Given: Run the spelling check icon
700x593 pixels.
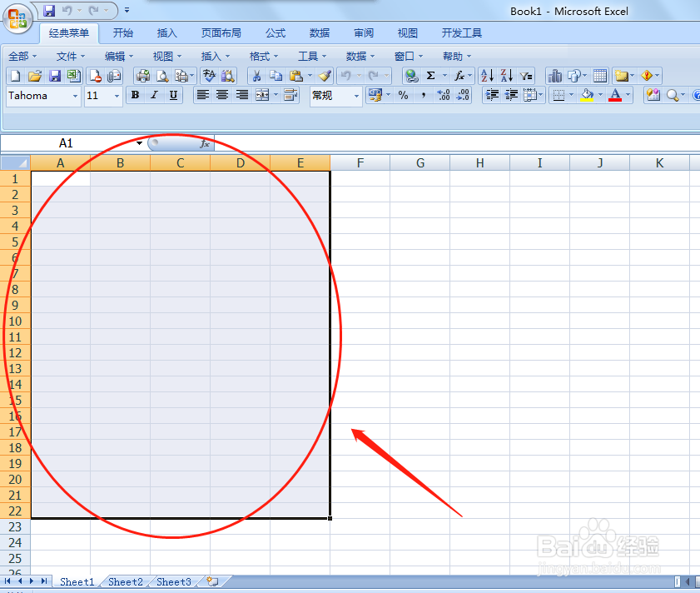Looking at the screenshot, I should pos(209,76).
